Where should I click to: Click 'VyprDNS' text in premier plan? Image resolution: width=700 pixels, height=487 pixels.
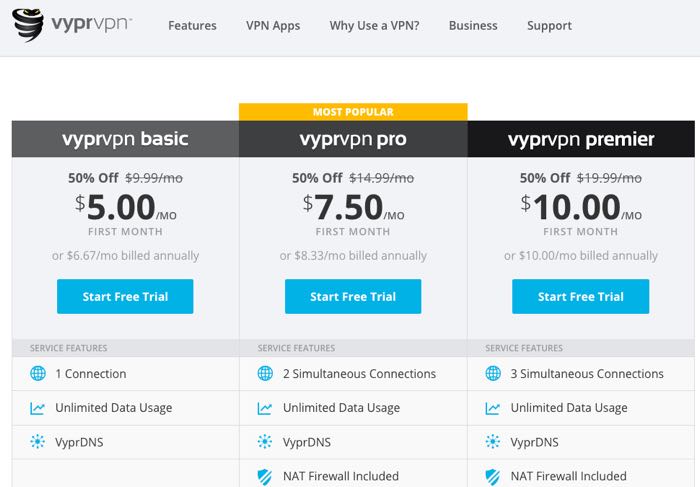[x=535, y=442]
